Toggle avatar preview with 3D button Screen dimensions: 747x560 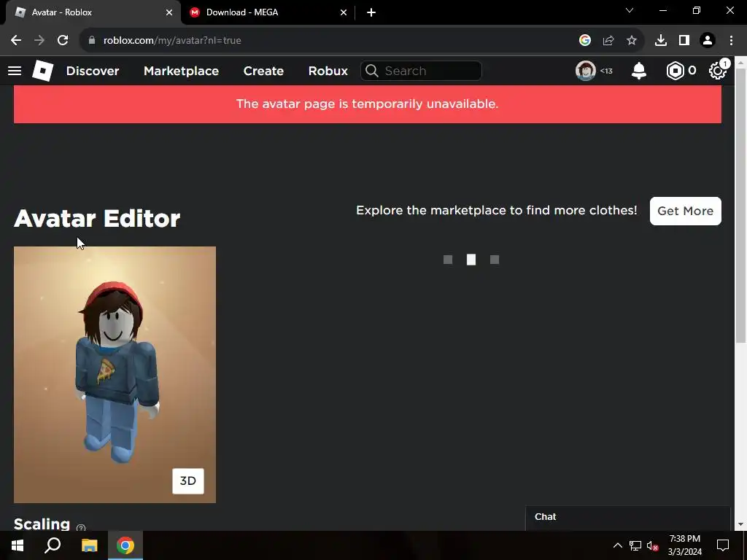tap(187, 481)
